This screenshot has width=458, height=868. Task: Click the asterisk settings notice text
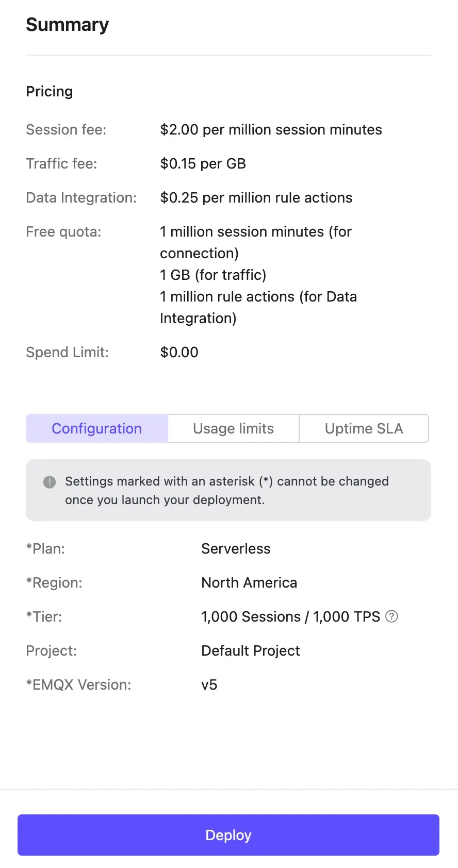[x=227, y=490]
